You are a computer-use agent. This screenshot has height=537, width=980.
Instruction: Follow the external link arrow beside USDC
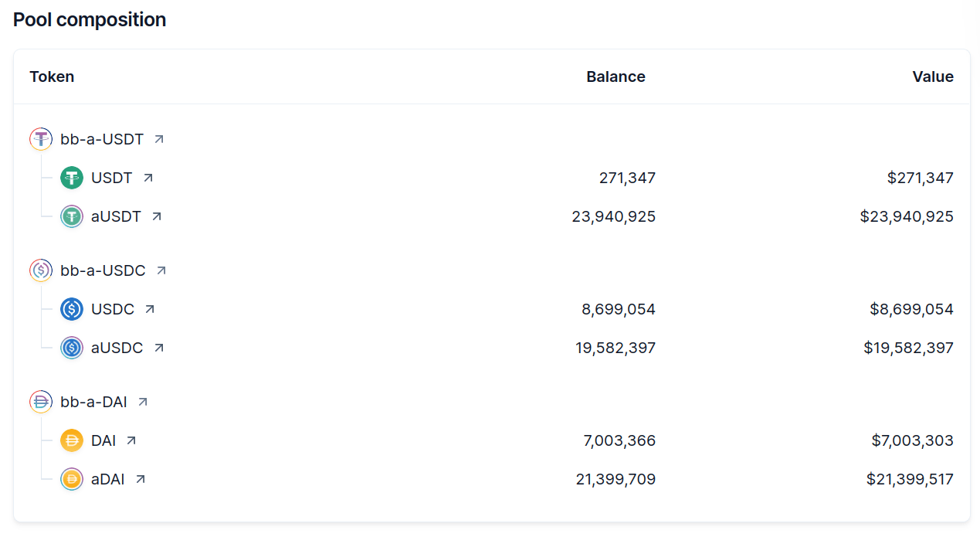[x=150, y=309]
